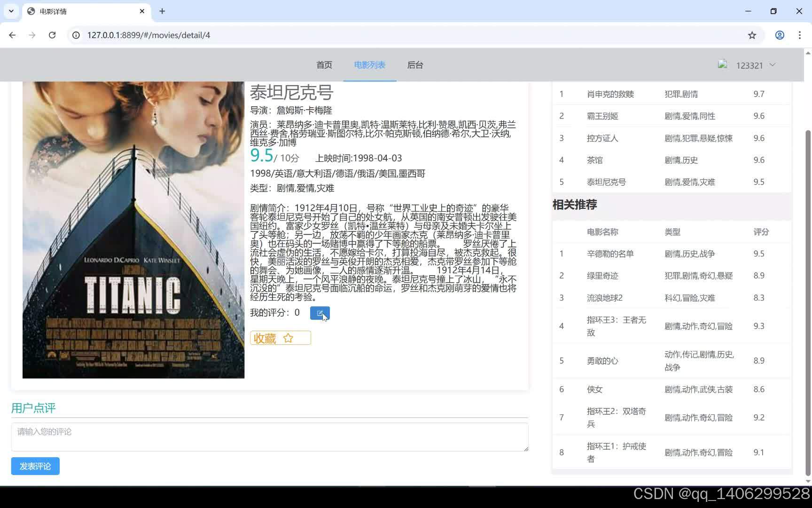812x508 pixels.
Task: Click the star icon inside the 收藏 button
Action: point(289,338)
